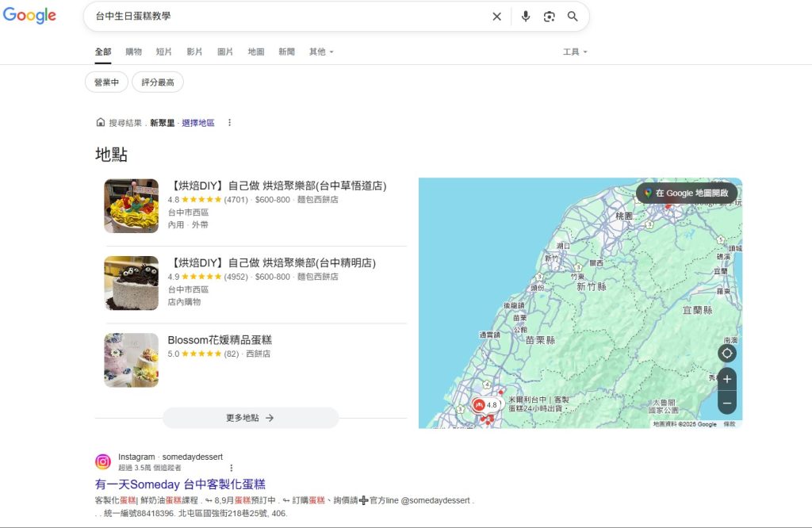Toggle the 評分最高 filter chip
Screen dimensions: 812x528
(x=158, y=82)
